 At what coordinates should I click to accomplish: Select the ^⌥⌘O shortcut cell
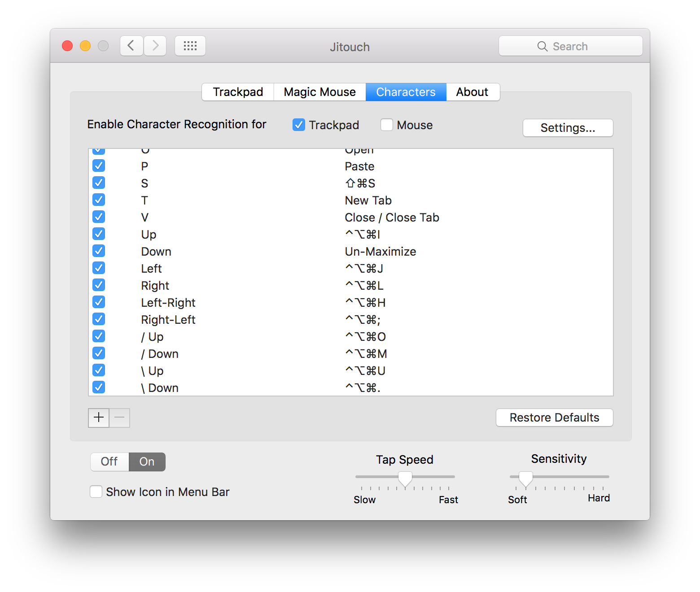point(365,337)
